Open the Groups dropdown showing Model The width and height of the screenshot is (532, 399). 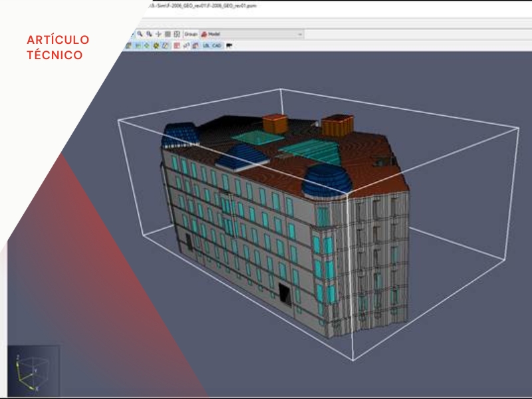coord(251,34)
